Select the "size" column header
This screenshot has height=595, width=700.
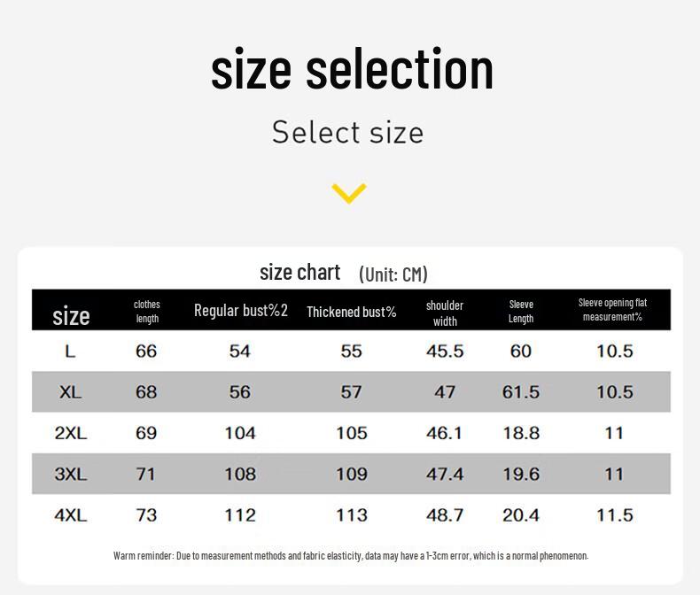[x=71, y=315]
